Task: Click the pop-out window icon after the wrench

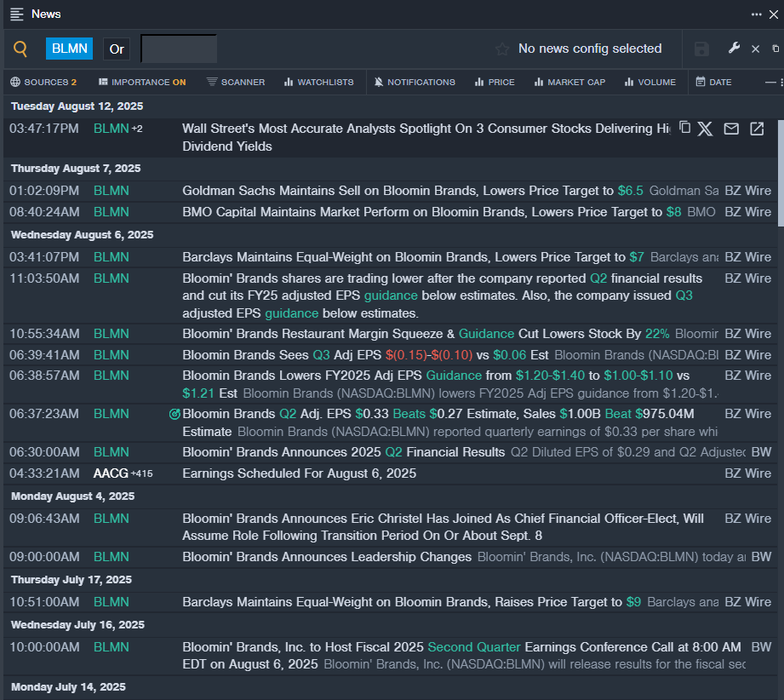Action: pyautogui.click(x=775, y=49)
